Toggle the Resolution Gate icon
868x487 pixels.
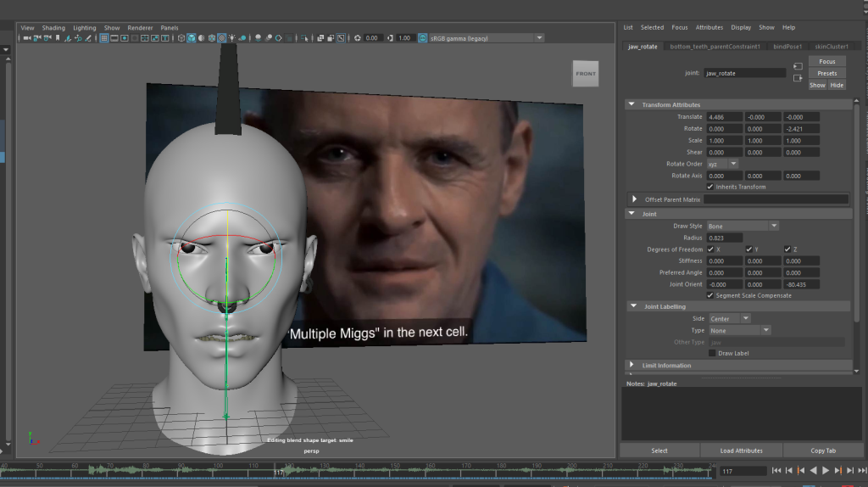coord(125,38)
